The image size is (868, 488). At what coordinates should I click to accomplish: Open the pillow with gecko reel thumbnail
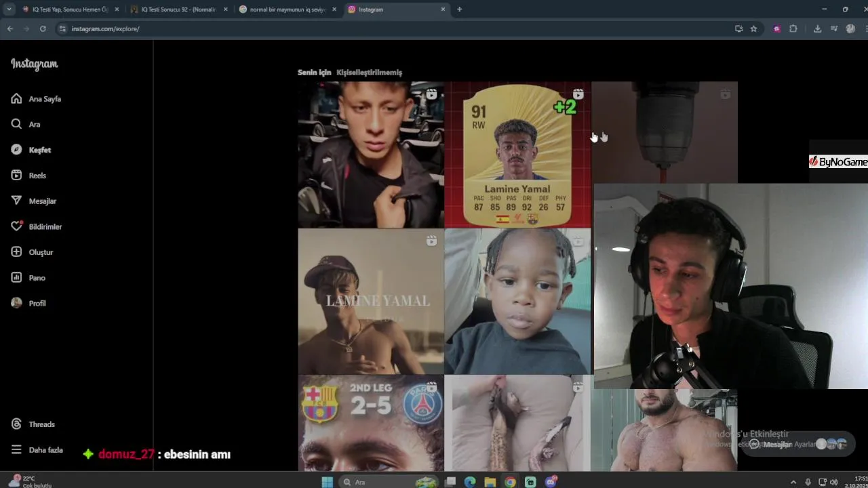tap(517, 423)
